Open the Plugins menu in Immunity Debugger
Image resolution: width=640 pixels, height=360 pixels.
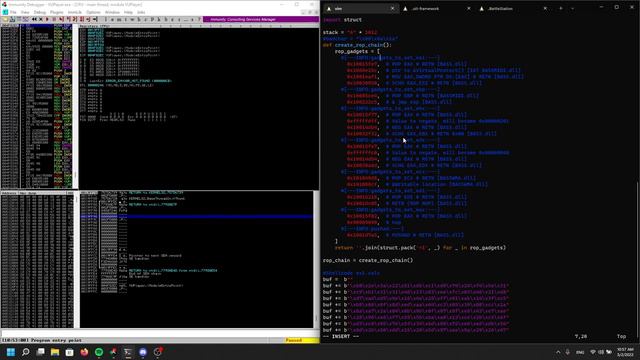(57, 12)
